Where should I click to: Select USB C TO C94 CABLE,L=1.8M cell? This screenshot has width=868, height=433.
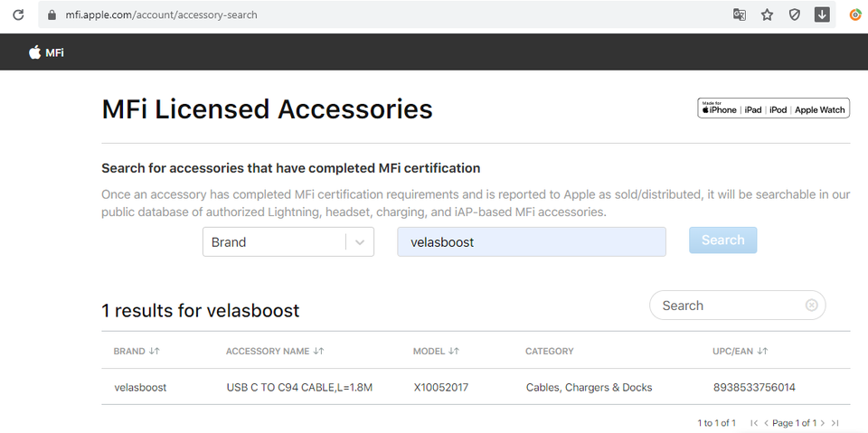coord(299,388)
